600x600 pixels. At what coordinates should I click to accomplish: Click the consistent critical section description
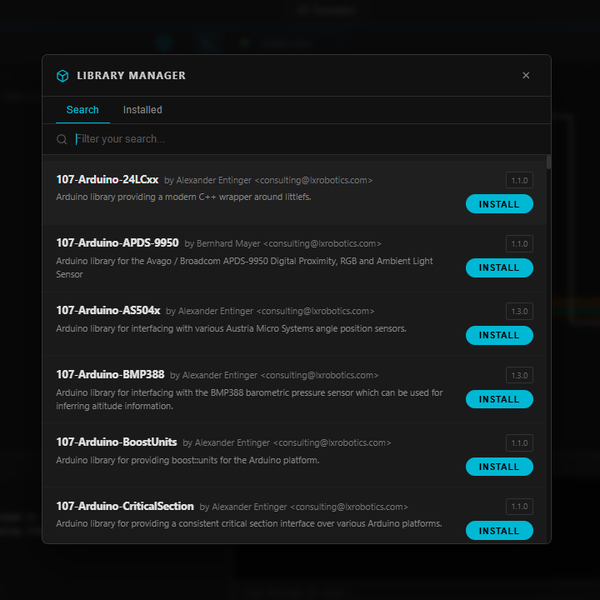click(x=249, y=523)
